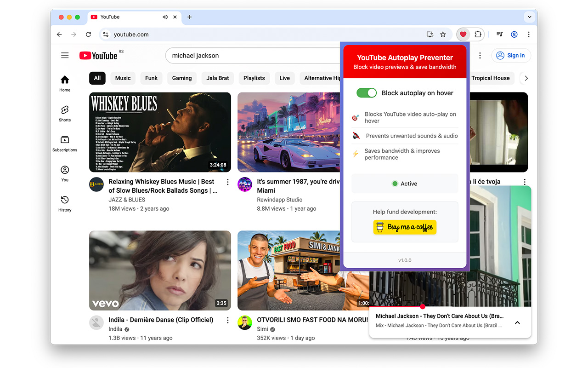Click the install app icon in address bar
This screenshot has width=588, height=368.
pyautogui.click(x=430, y=34)
